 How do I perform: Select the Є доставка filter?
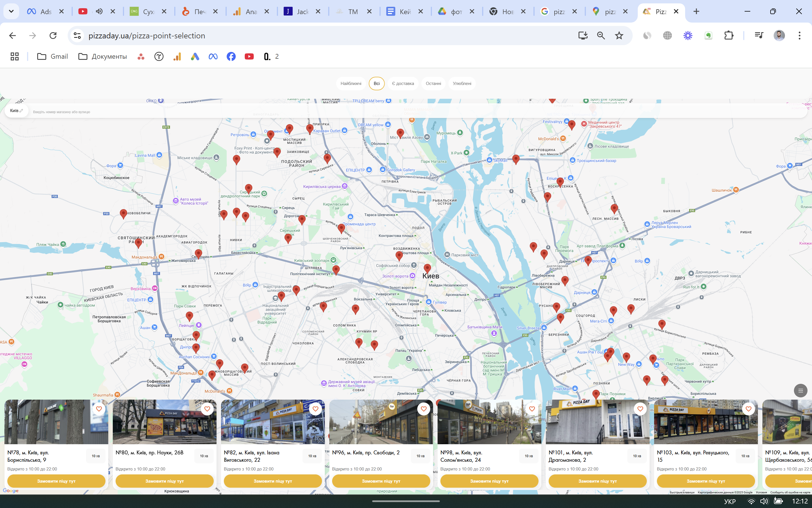pyautogui.click(x=403, y=83)
